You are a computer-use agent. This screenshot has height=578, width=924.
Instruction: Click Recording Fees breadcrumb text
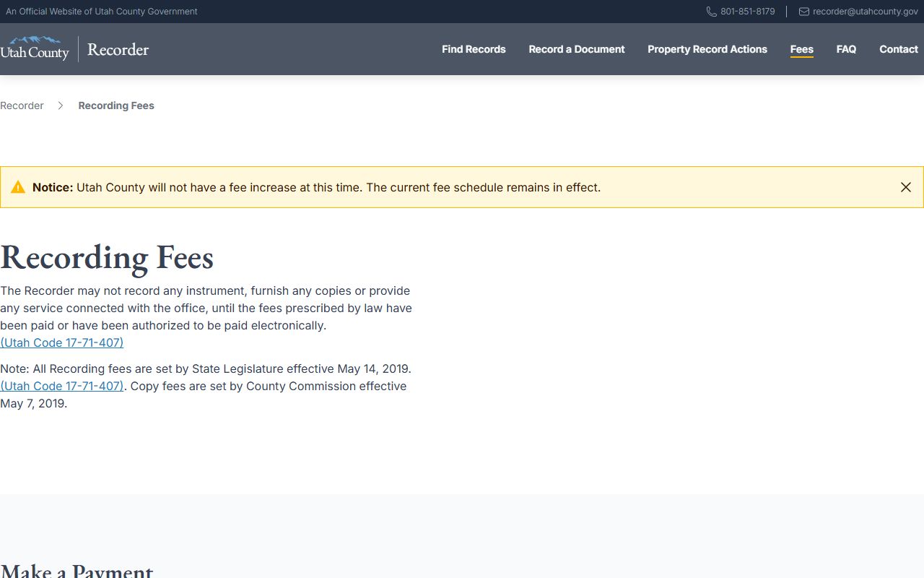pos(116,105)
